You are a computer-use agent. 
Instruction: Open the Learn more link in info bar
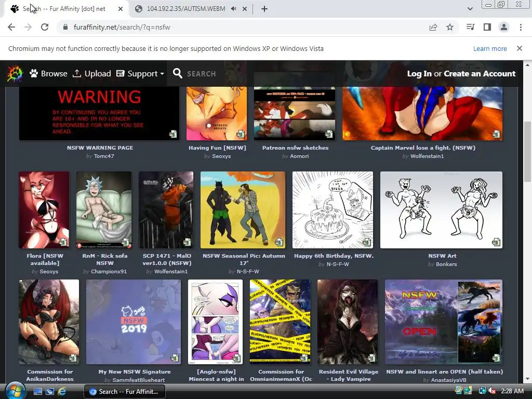490,48
